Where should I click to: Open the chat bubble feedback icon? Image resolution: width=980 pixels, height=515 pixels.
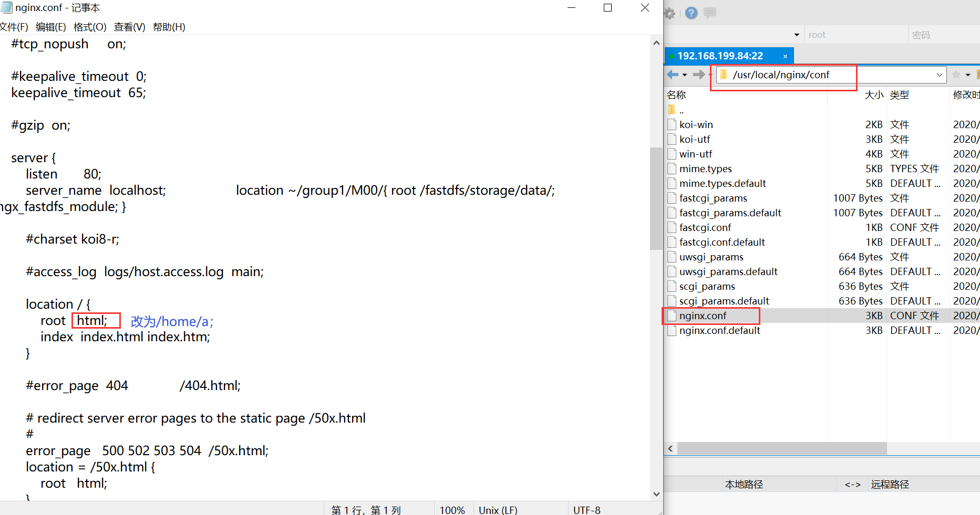710,13
